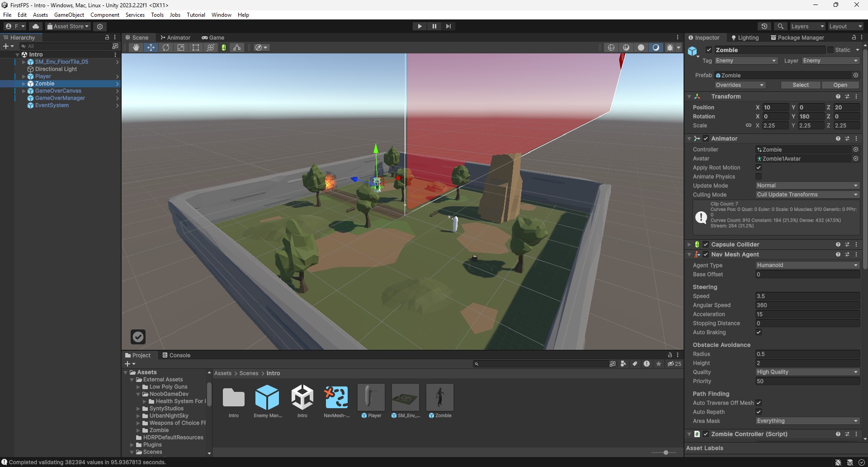Uncheck Auto Braking
Image resolution: width=868 pixels, height=467 pixels.
(759, 332)
